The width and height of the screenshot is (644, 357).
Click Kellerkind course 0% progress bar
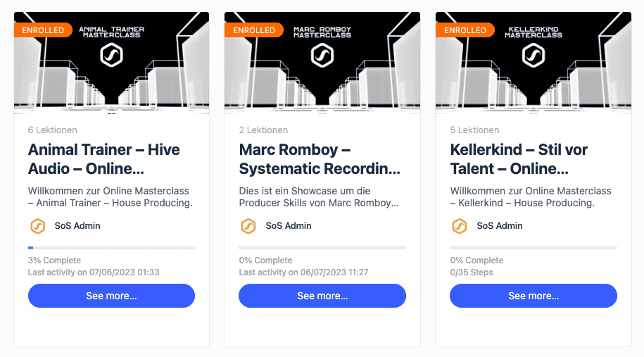click(x=533, y=248)
